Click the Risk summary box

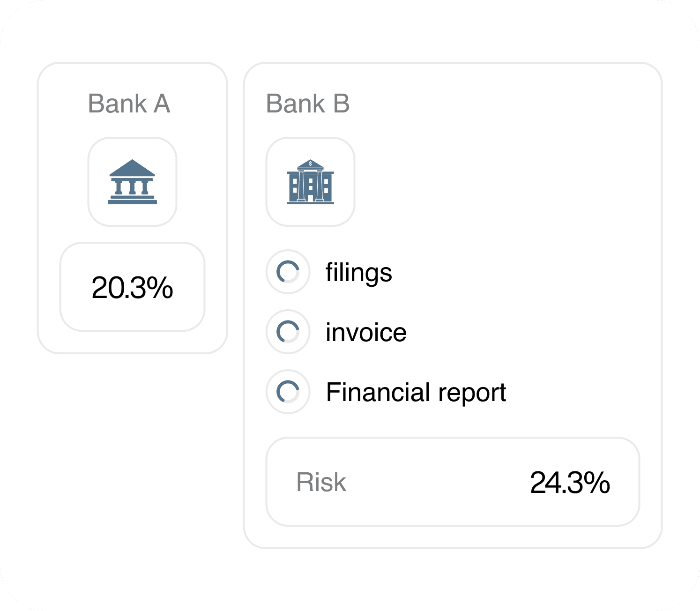coord(453,482)
